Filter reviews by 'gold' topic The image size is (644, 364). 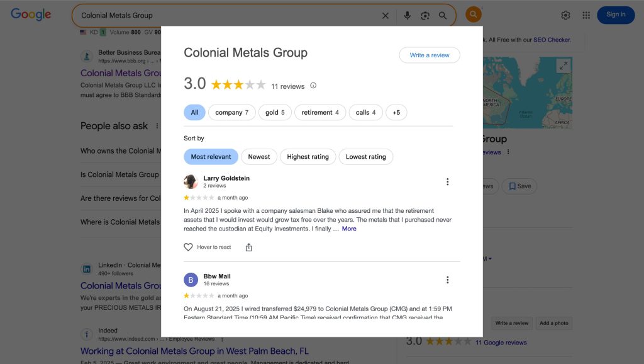coord(275,113)
